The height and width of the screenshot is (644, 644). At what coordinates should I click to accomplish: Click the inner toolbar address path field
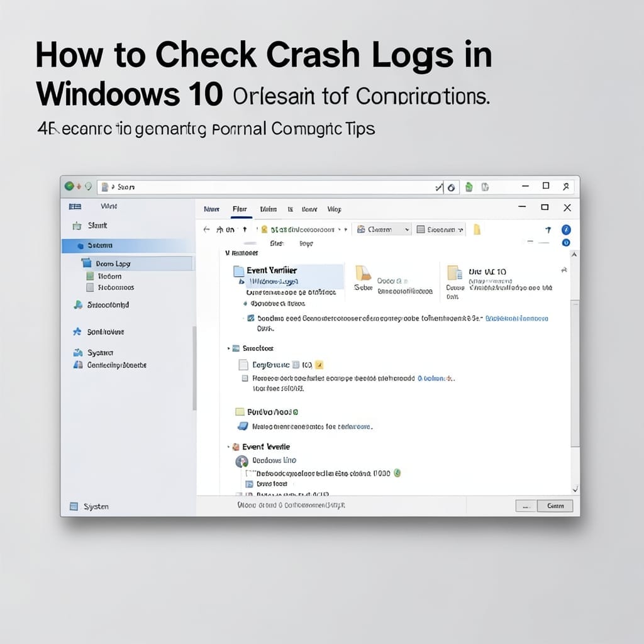tap(304, 230)
